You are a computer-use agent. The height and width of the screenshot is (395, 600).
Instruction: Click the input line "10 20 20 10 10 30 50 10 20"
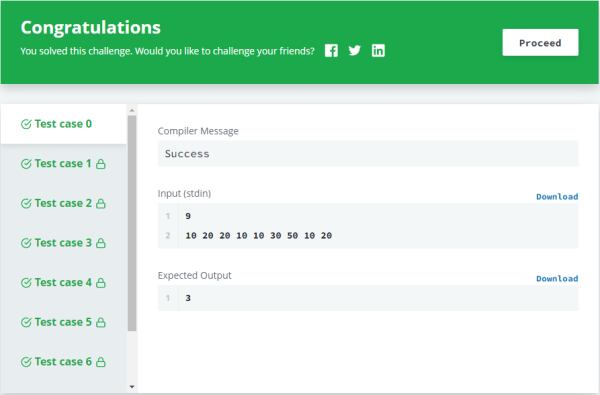pyautogui.click(x=259, y=235)
